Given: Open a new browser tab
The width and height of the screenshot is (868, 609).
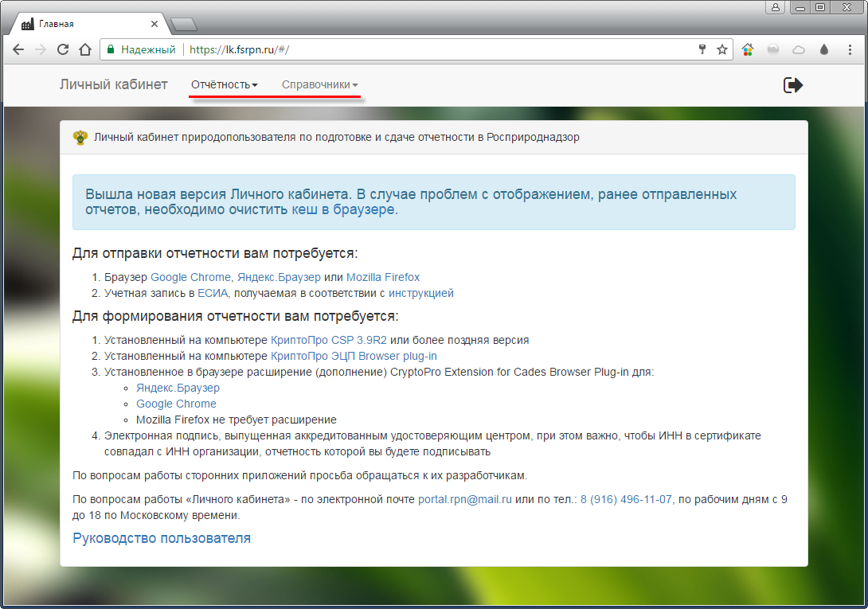Looking at the screenshot, I should point(184,24).
